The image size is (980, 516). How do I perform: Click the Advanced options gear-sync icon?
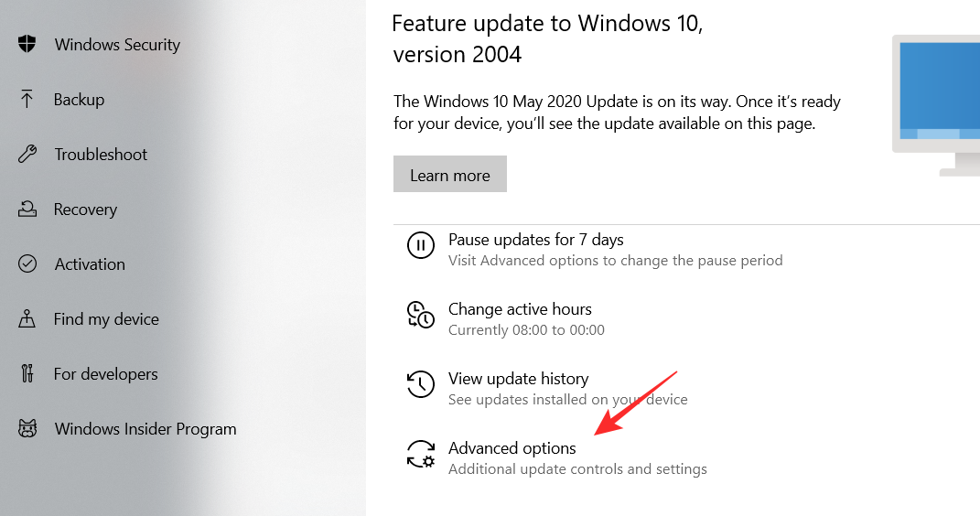pyautogui.click(x=420, y=454)
